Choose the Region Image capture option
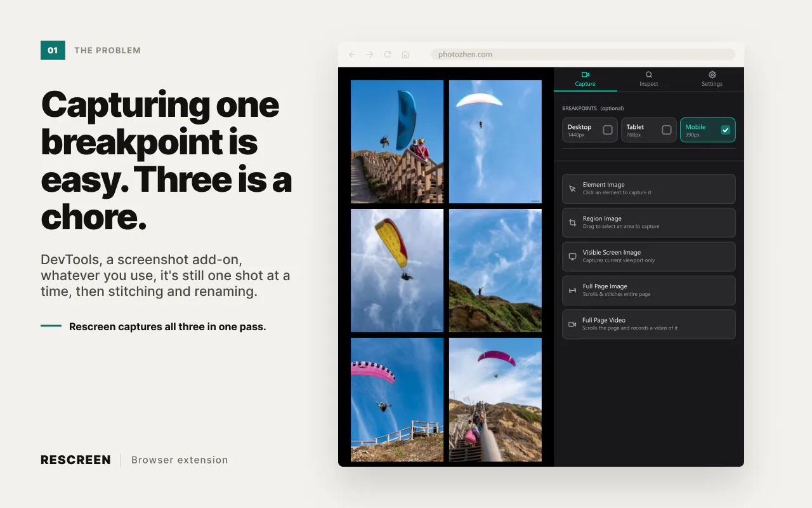Viewport: 812px width, 508px height. pos(649,222)
